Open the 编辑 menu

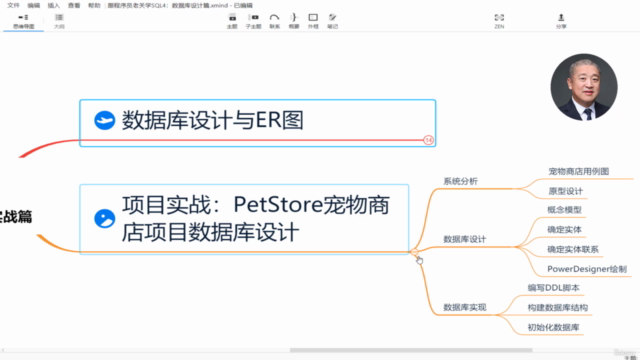[33, 5]
